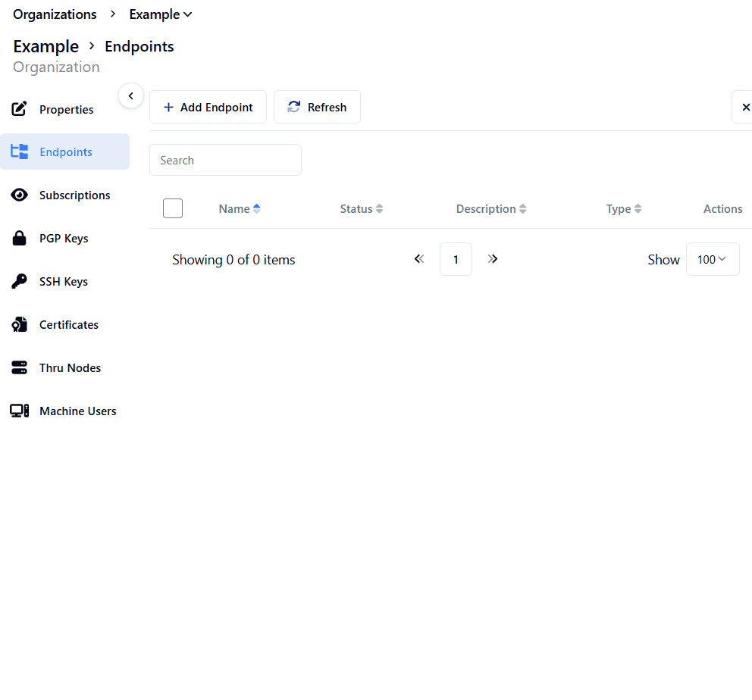Go to Thru Nodes section
This screenshot has width=752, height=700.
(70, 368)
